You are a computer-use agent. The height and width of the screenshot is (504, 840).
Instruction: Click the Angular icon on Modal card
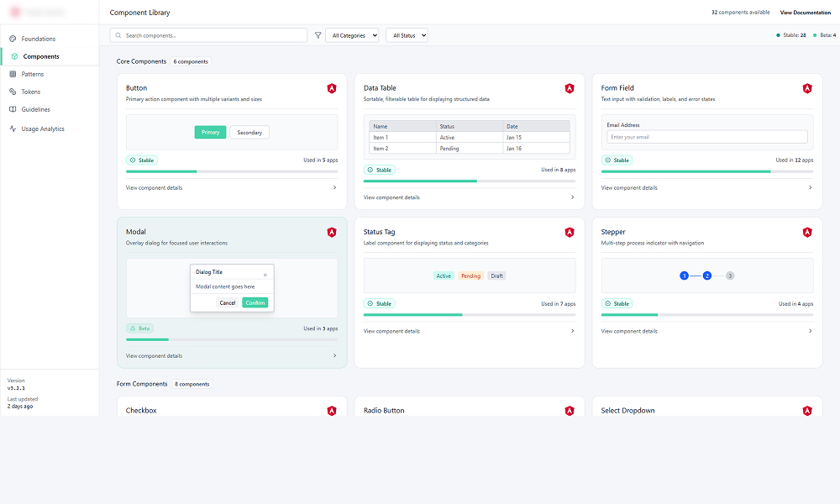tap(332, 232)
